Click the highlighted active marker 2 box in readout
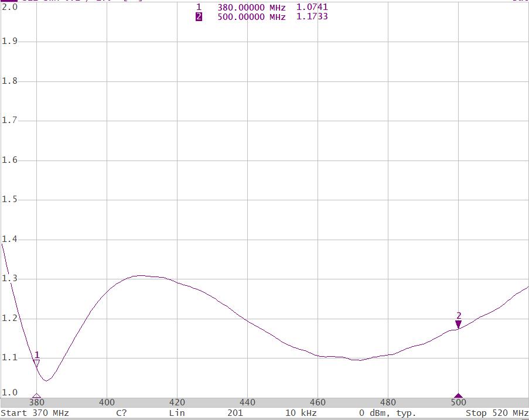Screen dimensions: 529x420 199,16
